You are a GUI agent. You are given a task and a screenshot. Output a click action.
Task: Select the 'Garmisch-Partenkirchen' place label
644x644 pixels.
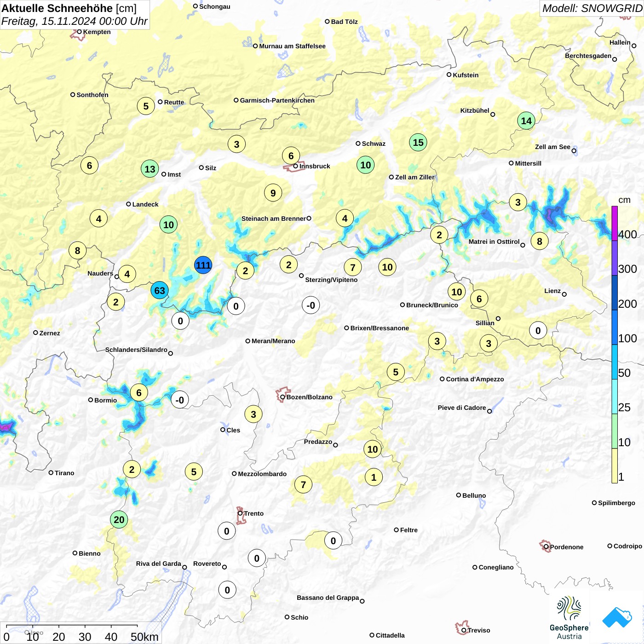277,100
